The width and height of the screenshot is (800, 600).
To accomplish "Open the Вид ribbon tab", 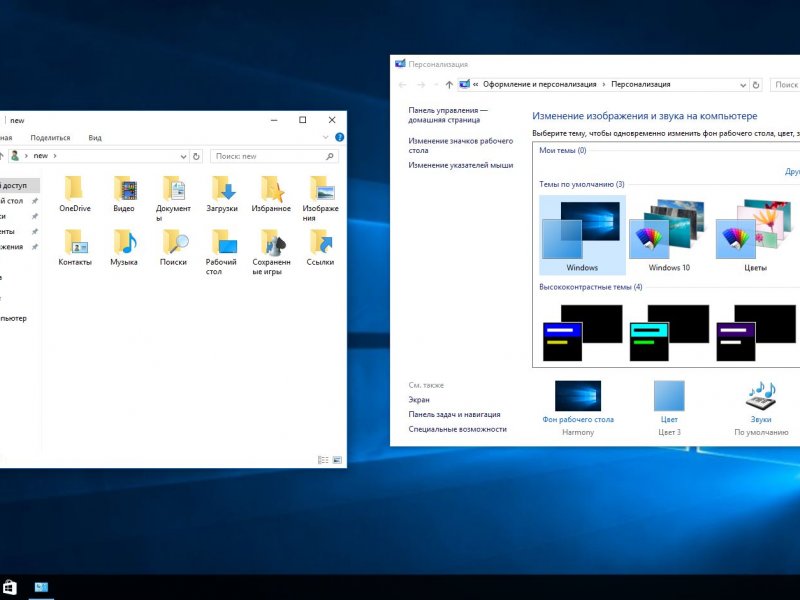I will pos(95,138).
